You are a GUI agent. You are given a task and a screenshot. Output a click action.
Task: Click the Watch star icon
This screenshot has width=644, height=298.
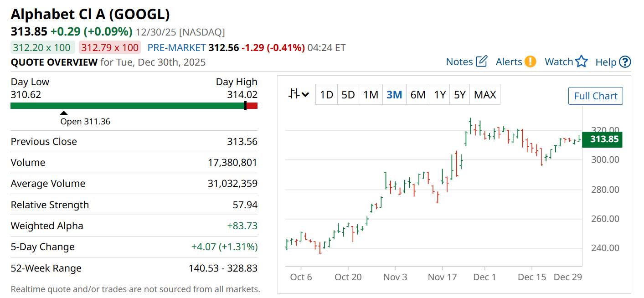click(581, 62)
